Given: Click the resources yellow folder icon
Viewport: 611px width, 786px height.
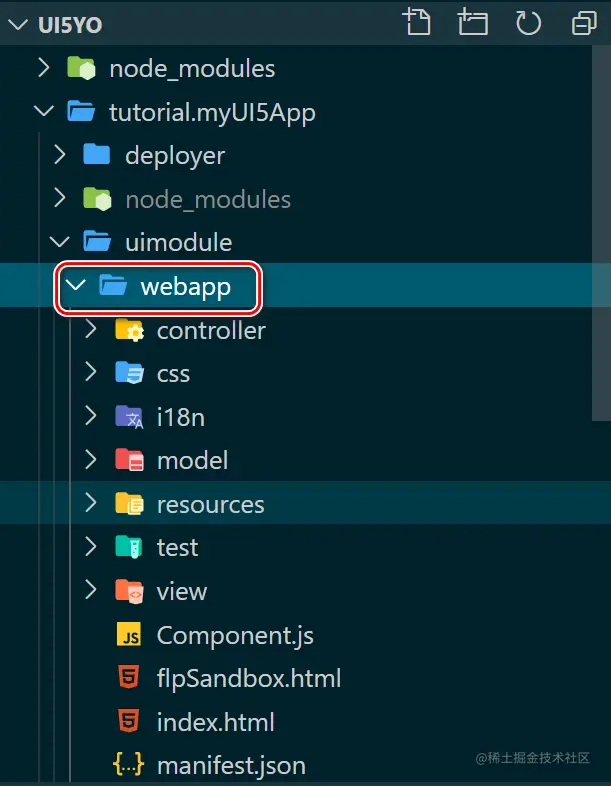Looking at the screenshot, I should pos(129,504).
